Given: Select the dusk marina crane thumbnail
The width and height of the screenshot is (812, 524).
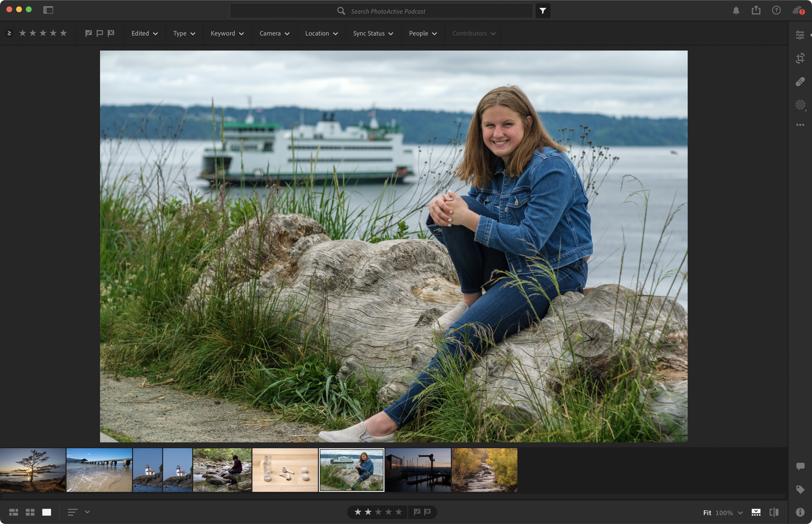Looking at the screenshot, I should 418,470.
